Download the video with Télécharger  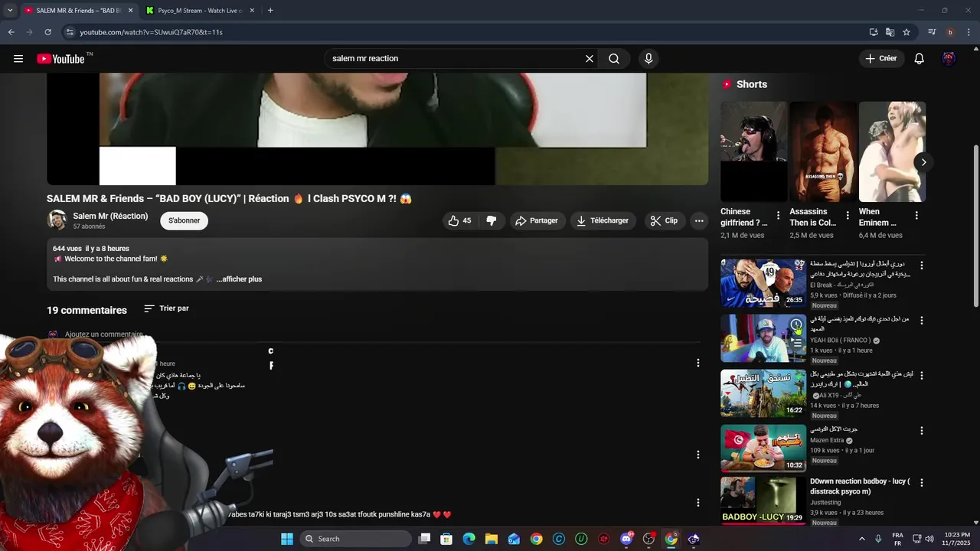click(x=603, y=220)
